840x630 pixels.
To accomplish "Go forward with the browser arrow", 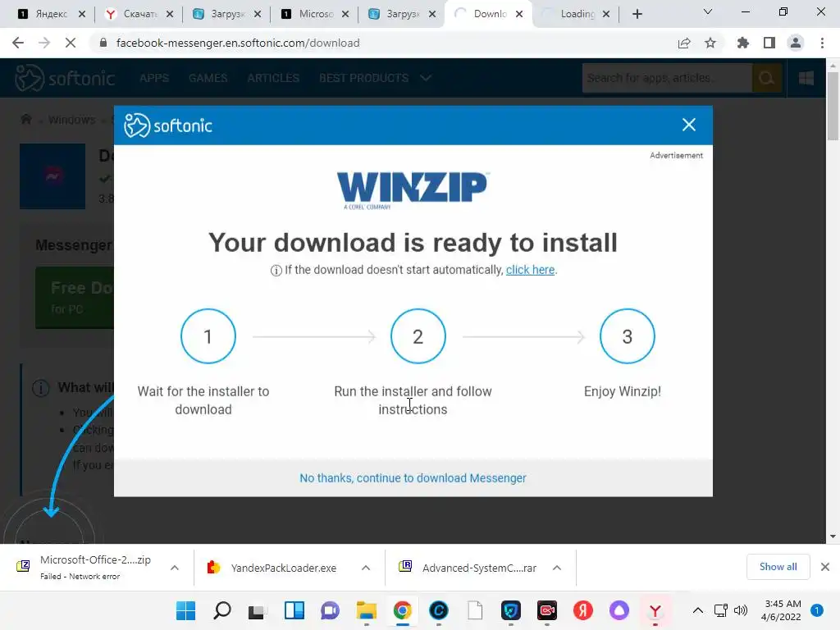I will click(44, 43).
